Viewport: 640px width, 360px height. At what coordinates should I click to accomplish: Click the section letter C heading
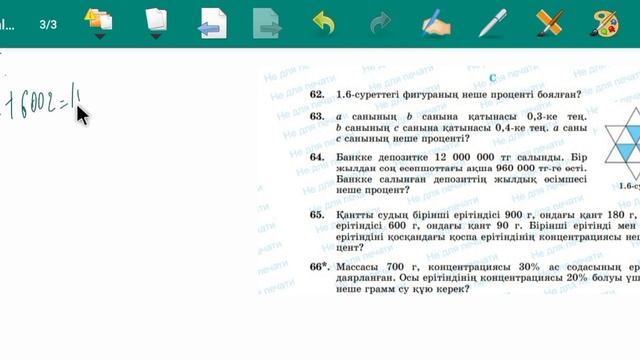pyautogui.click(x=493, y=78)
